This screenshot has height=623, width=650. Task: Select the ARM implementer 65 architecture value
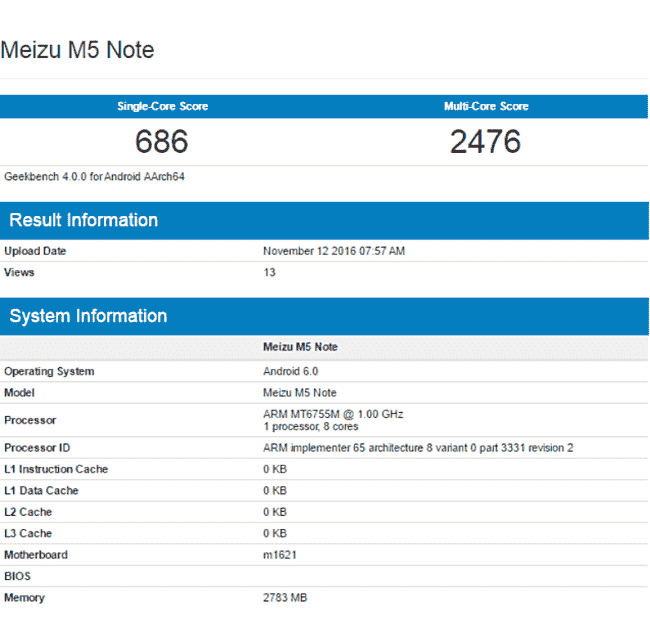click(x=418, y=448)
